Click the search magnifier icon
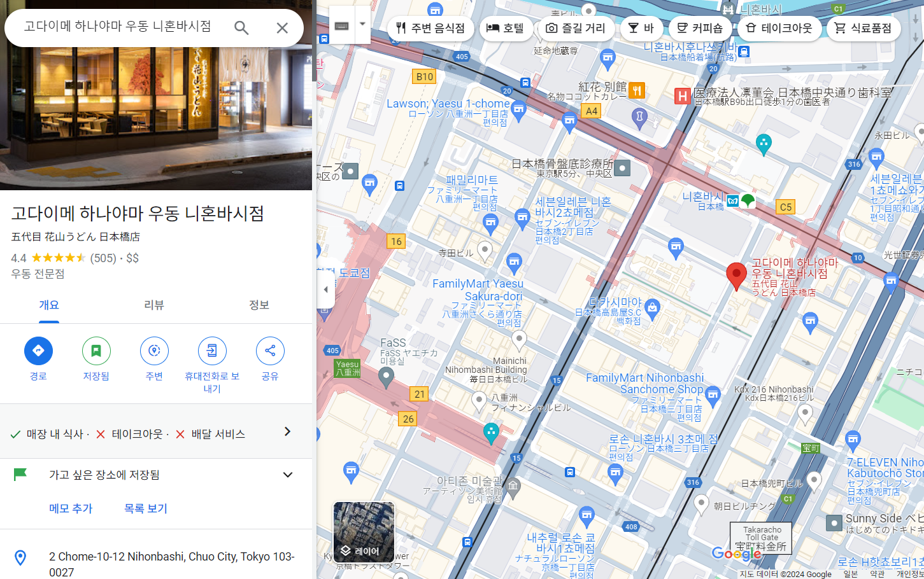924x579 pixels. pyautogui.click(x=241, y=28)
